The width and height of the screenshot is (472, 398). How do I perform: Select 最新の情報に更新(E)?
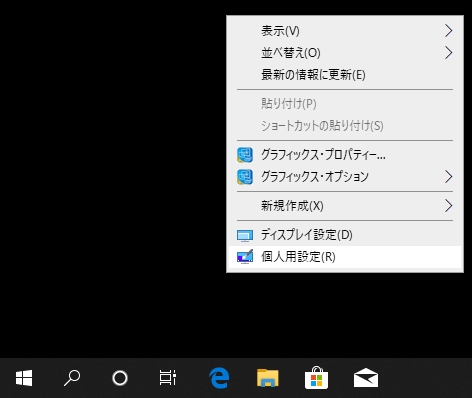(x=345, y=75)
